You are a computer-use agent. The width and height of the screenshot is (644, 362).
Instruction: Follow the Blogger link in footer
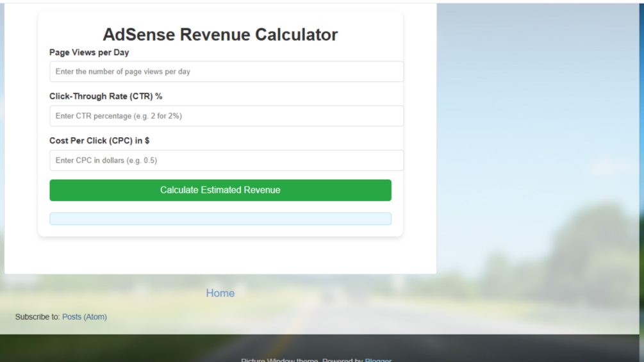pyautogui.click(x=378, y=359)
